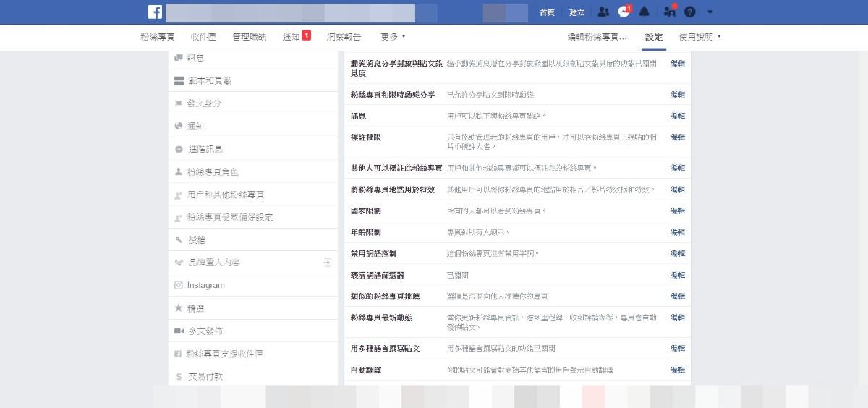Switch to the 收件匣 tab
The image size is (868, 408).
coord(203,36)
